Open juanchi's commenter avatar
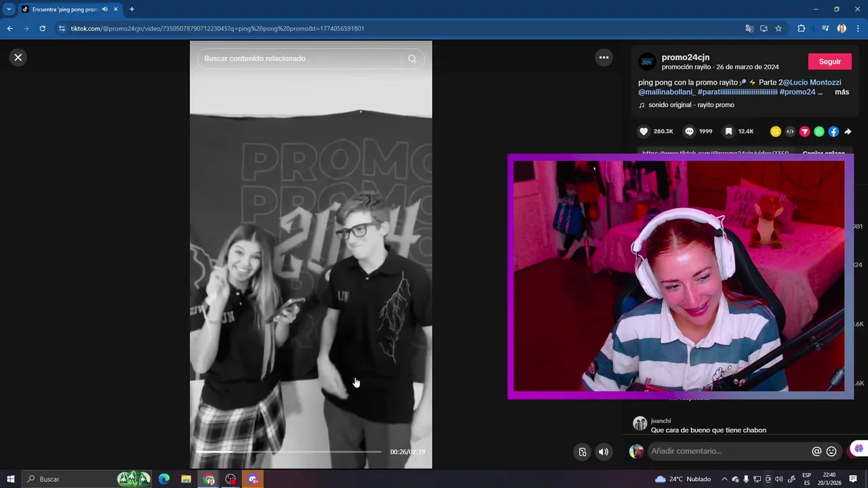Screen dimensions: 868x488 tap(639, 424)
